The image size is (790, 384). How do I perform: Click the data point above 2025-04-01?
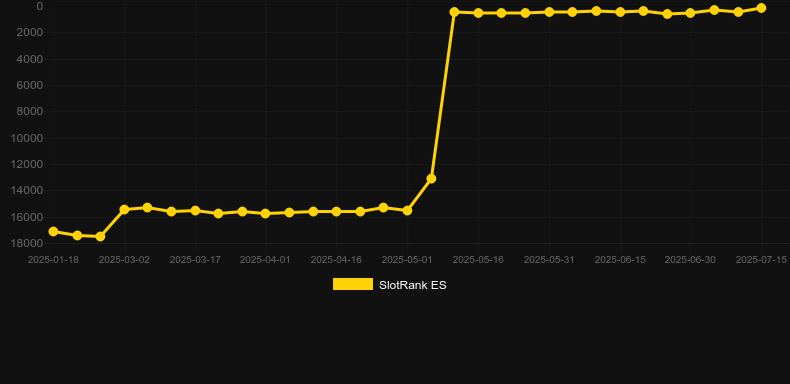(x=266, y=213)
